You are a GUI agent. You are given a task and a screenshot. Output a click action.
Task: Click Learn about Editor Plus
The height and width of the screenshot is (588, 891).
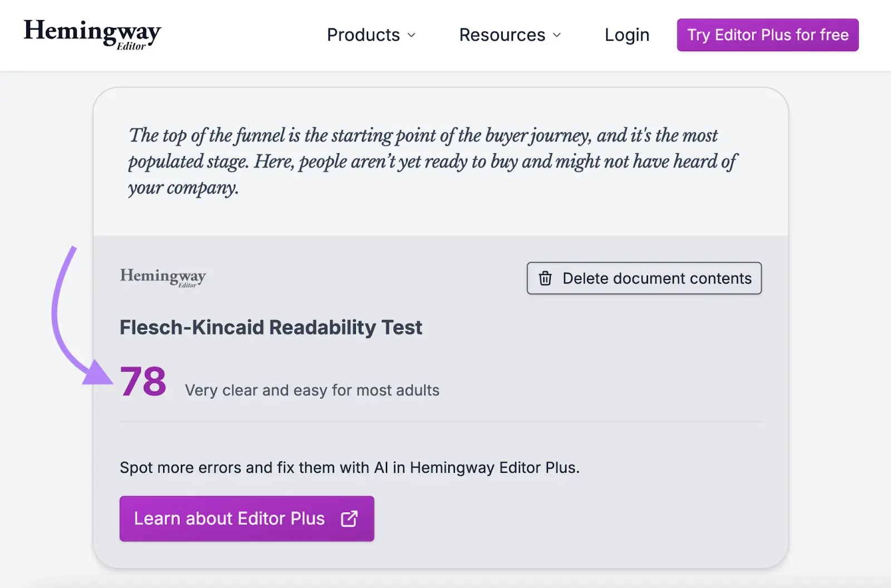tap(229, 518)
